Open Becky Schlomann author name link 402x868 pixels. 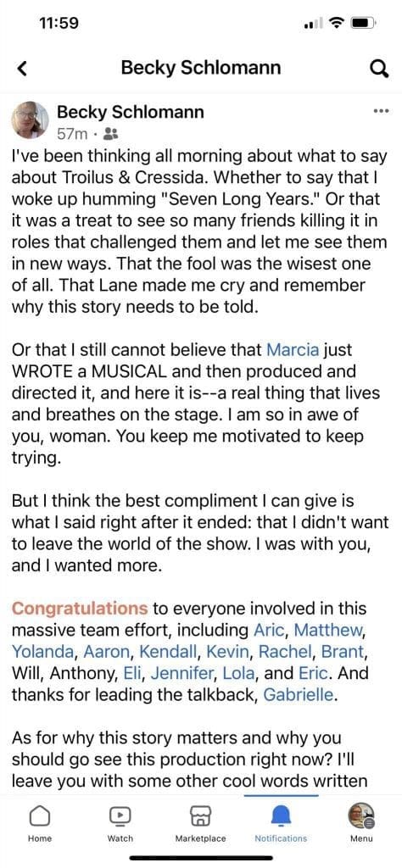pyautogui.click(x=131, y=112)
